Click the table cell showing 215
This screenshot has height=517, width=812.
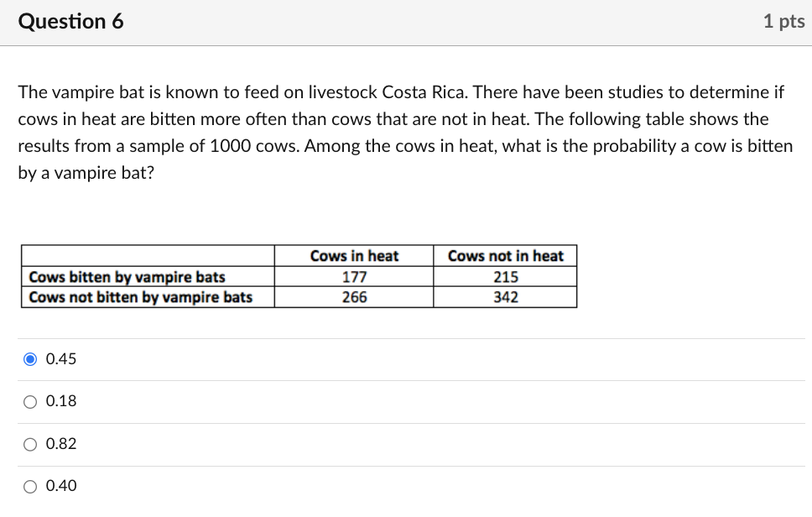click(506, 277)
